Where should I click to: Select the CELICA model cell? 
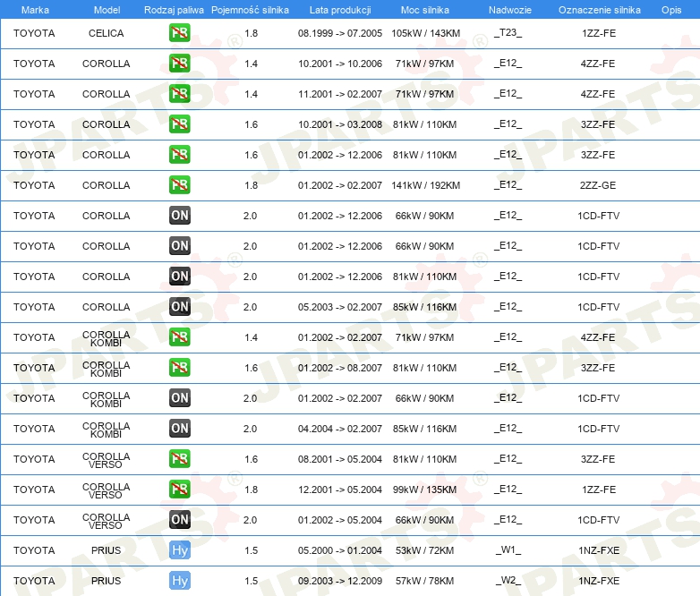106,33
